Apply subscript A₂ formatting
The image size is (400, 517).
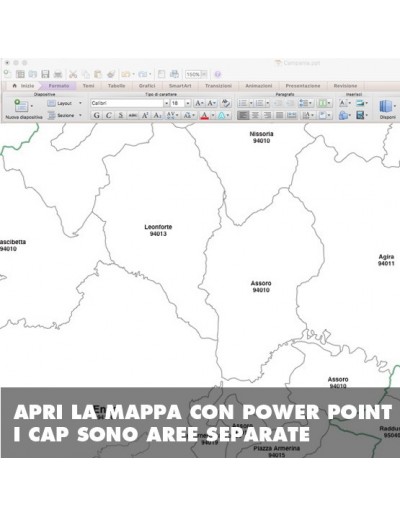pos(157,115)
